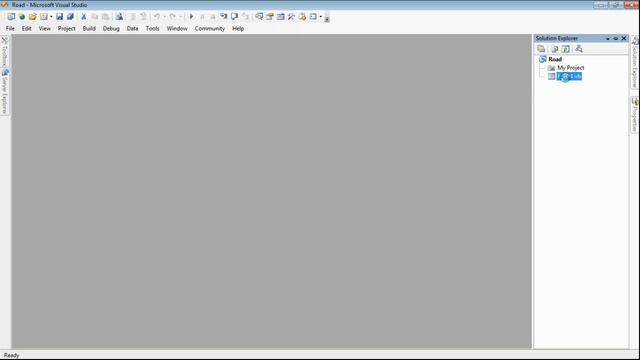
Task: Click the Ready status bar text
Action: pyautogui.click(x=11, y=356)
